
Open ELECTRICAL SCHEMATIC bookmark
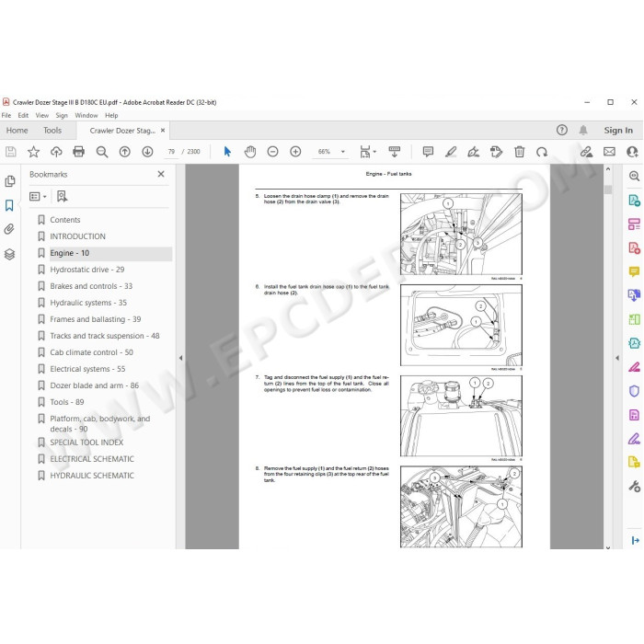coord(92,459)
